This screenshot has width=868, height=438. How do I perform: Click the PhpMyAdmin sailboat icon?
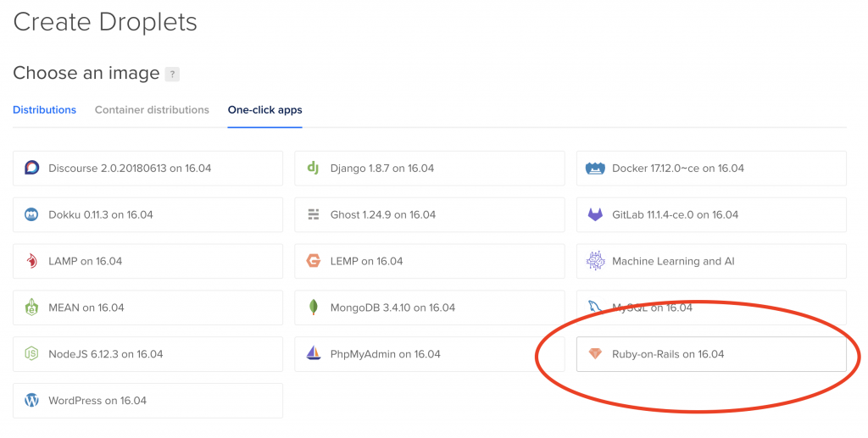coord(314,353)
